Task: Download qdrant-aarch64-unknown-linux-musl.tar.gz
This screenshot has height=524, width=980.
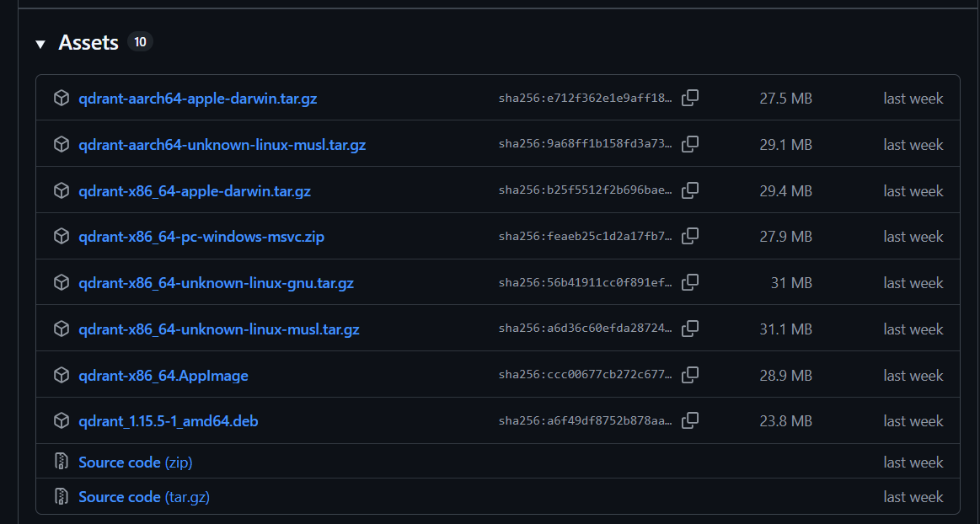Action: point(222,145)
